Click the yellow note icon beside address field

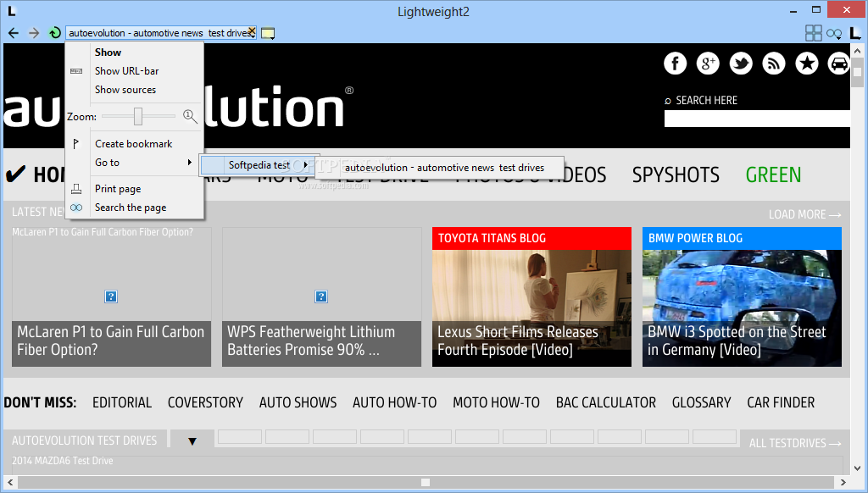pos(268,34)
